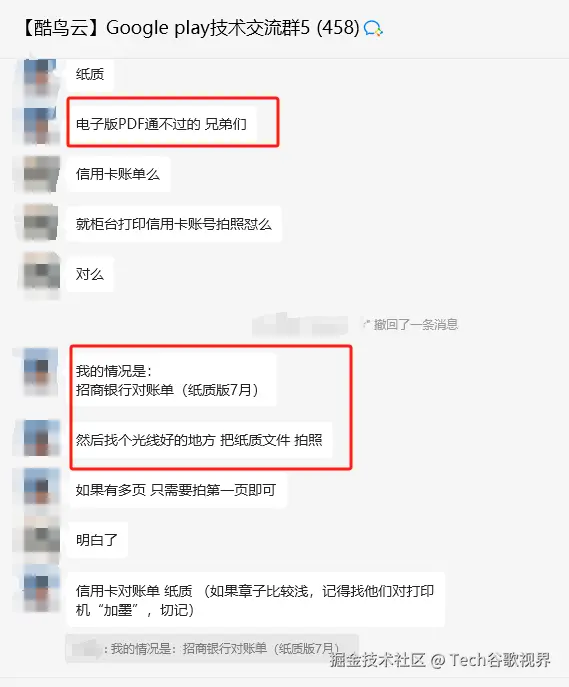Select message 就柜台打印信用卡账号拍照怼么
569x687 pixels.
point(173,224)
